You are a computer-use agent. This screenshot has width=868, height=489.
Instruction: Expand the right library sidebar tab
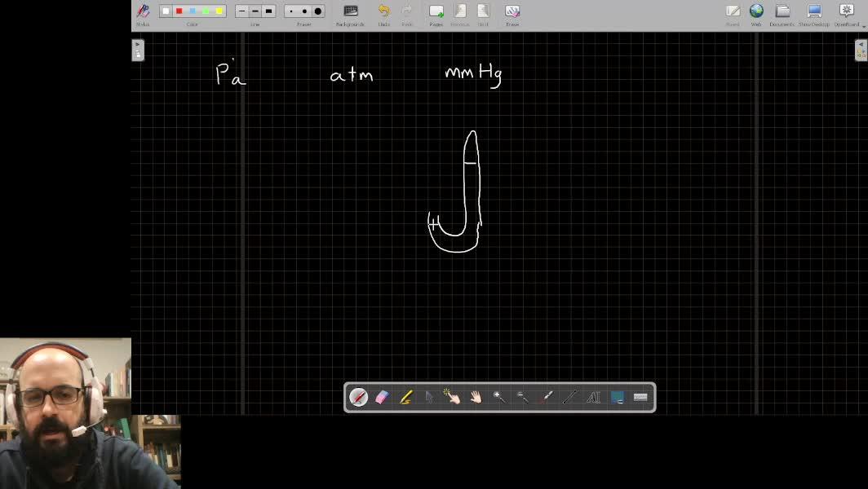tap(861, 51)
